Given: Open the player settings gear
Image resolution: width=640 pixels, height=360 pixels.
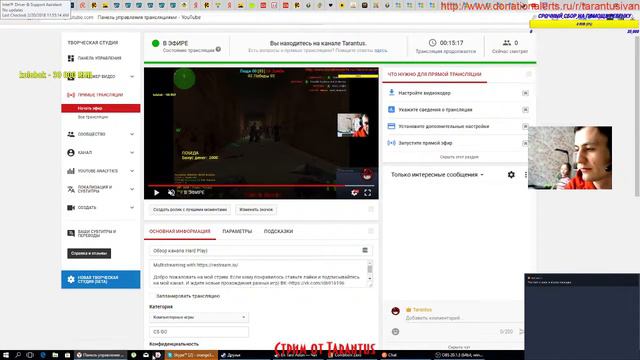Looking at the screenshot, I should tap(354, 192).
